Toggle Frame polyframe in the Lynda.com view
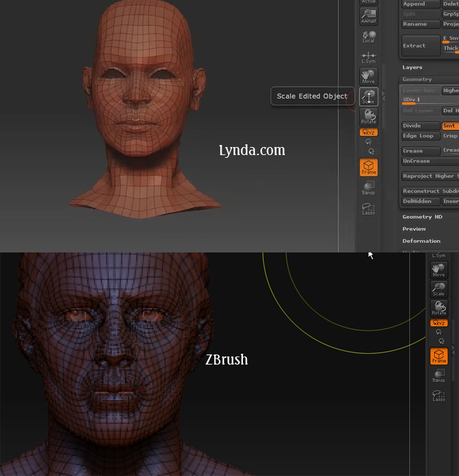 click(x=368, y=167)
